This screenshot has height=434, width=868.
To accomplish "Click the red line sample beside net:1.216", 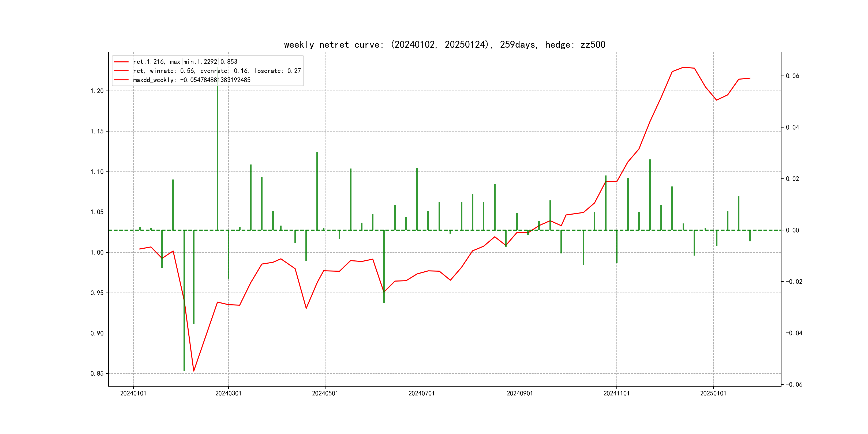I will 121,62.
